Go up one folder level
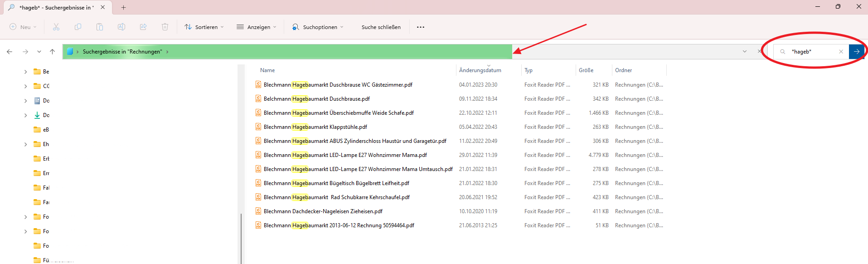 pos(53,52)
